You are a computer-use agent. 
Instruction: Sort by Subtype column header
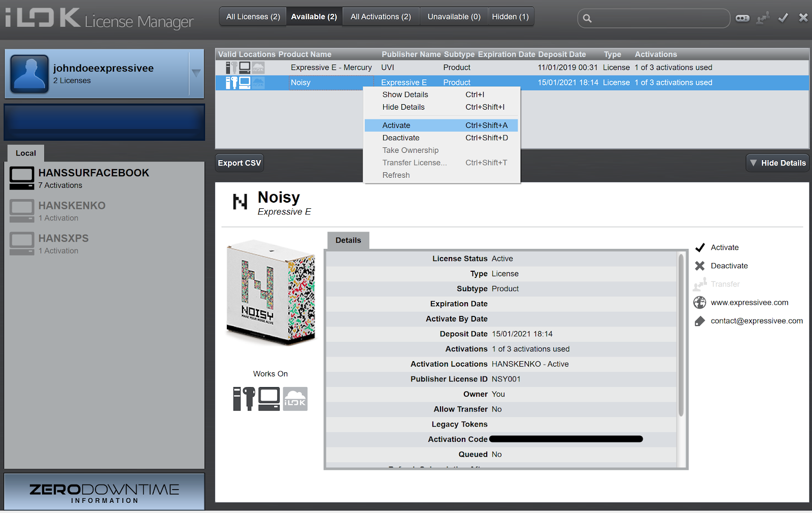coord(459,54)
